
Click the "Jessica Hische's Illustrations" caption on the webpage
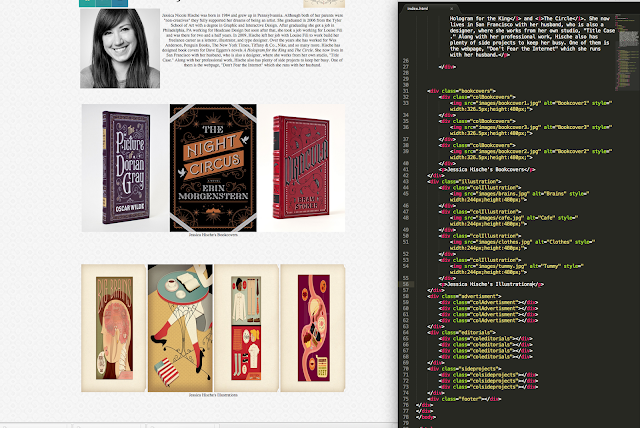point(213,395)
